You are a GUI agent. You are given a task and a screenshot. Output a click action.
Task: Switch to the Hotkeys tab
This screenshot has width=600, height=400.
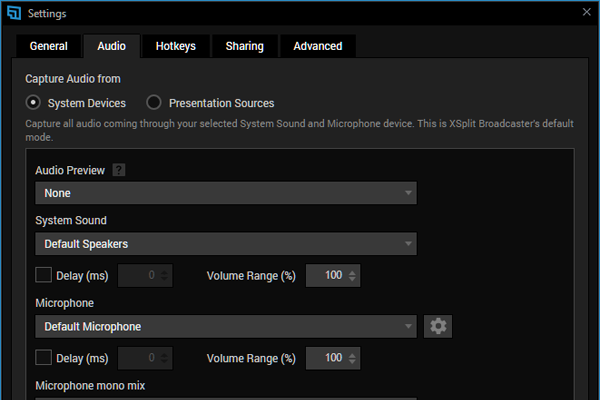(176, 46)
